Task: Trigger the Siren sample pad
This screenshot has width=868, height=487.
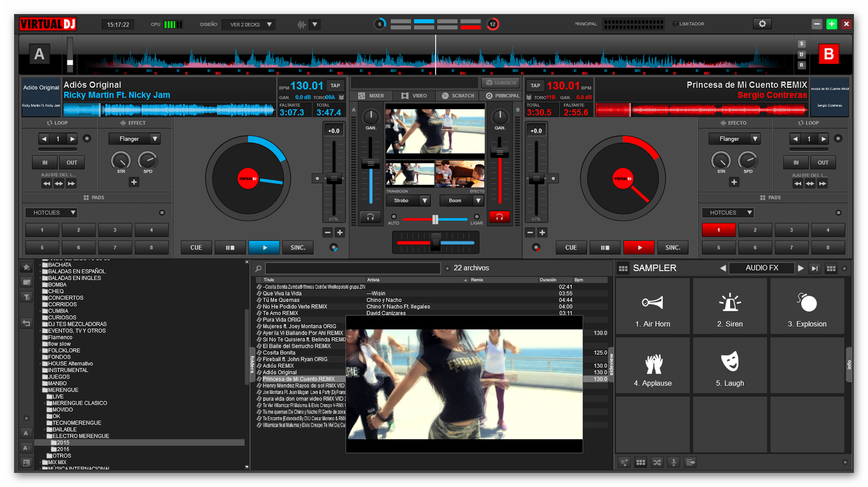Action: pyautogui.click(x=730, y=306)
